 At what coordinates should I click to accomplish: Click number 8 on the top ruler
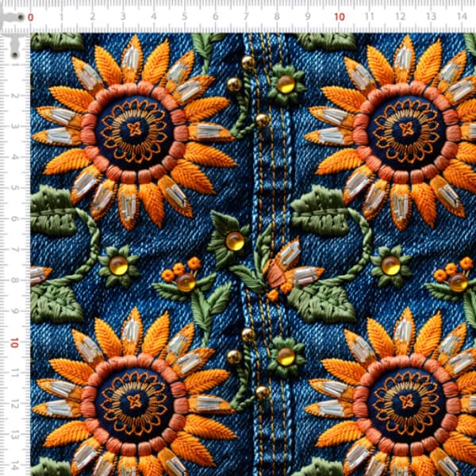277,17
